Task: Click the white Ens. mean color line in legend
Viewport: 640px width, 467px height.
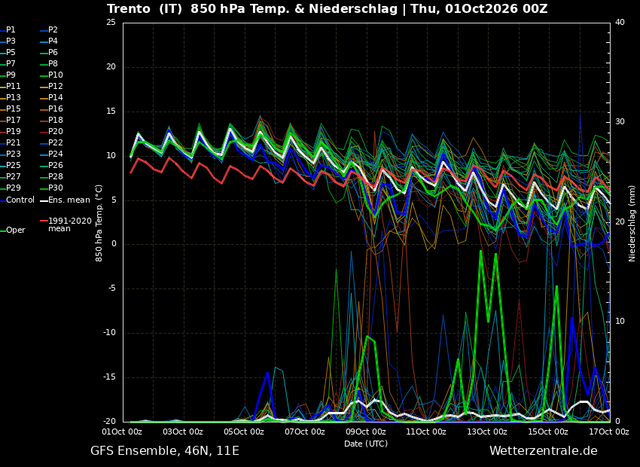Action: pyautogui.click(x=44, y=201)
